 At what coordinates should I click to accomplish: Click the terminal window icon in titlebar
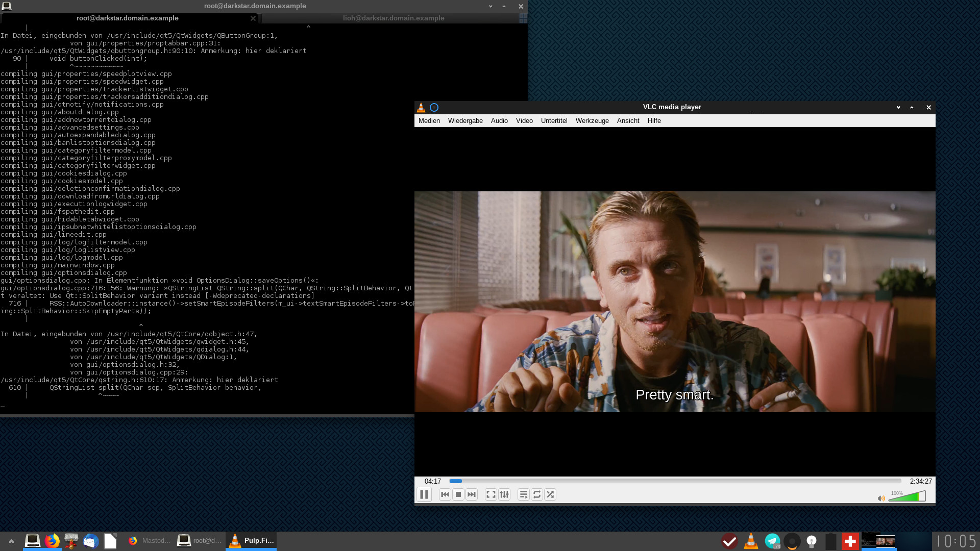(x=7, y=6)
